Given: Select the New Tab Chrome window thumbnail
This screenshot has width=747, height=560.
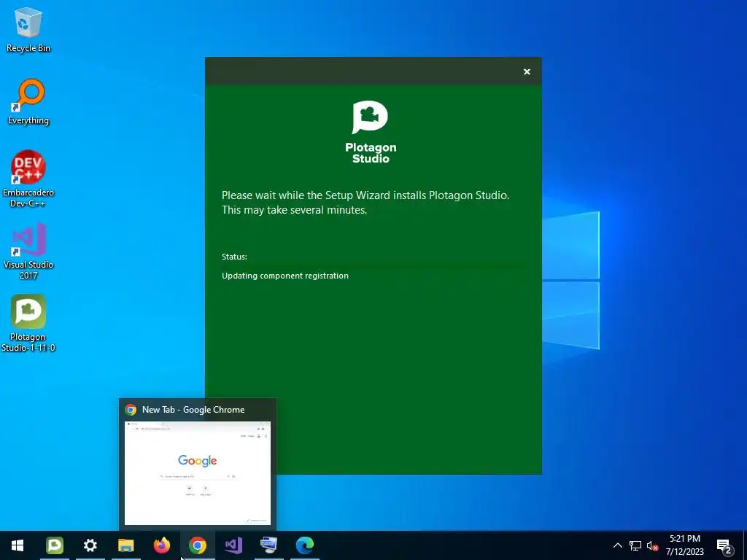Looking at the screenshot, I should click(x=197, y=472).
